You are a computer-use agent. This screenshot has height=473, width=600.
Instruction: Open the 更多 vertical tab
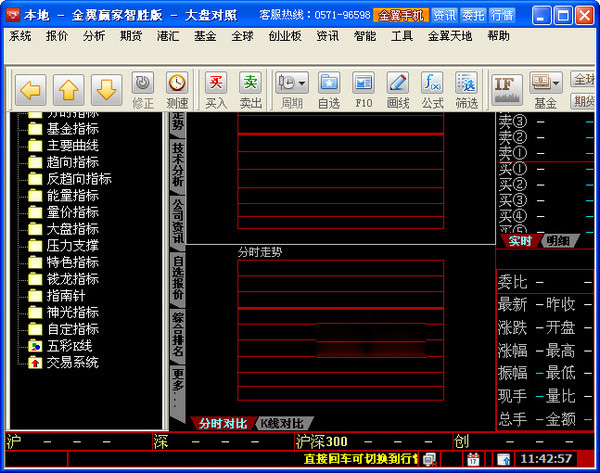[178, 393]
